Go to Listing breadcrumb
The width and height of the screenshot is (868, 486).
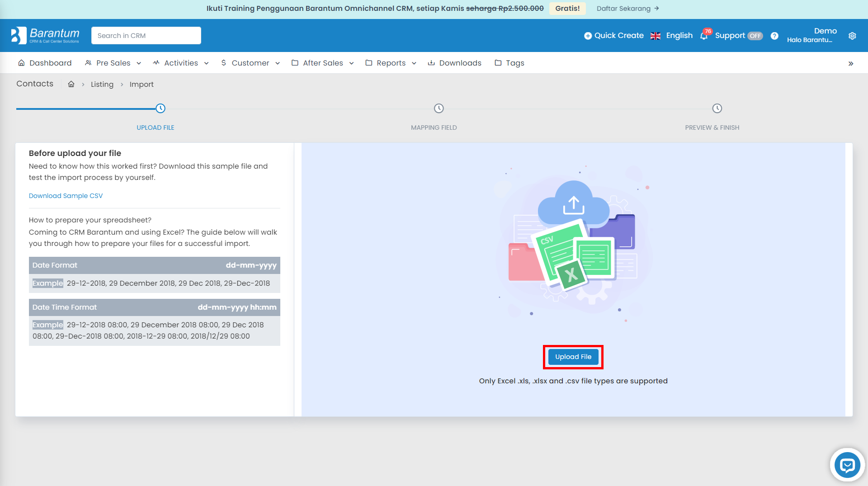tap(102, 84)
